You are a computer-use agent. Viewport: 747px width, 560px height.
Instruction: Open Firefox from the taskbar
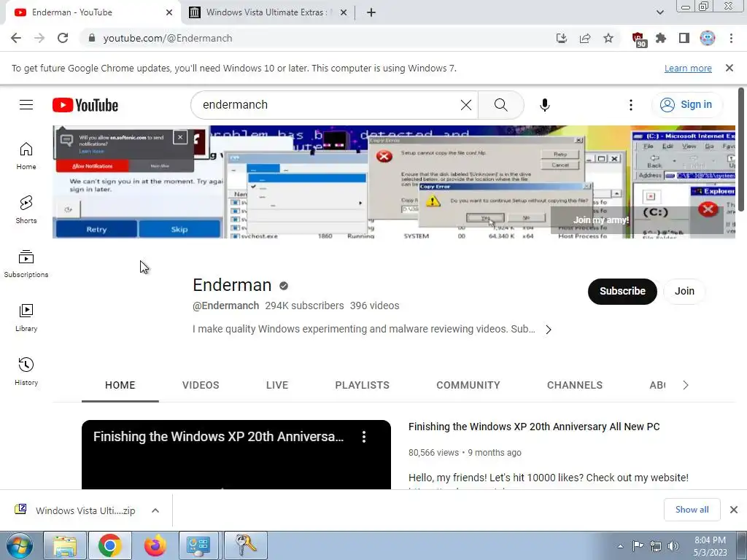pos(155,545)
